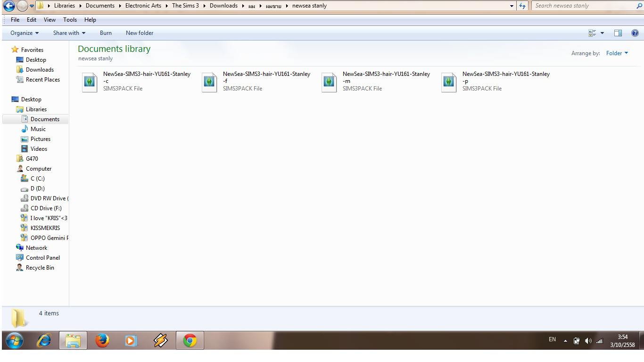Select the Stanley-f SIMS3PACK file icon
Screen dimensions: 644x362
tap(209, 82)
